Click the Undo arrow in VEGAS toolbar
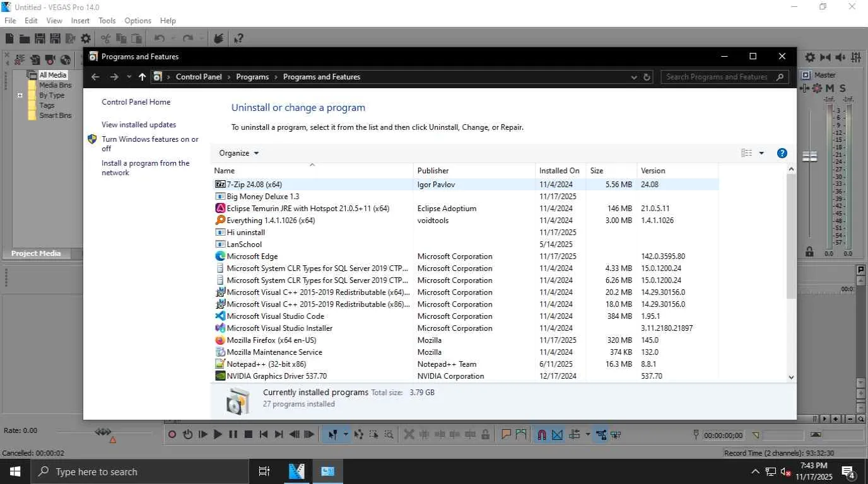 pos(159,39)
